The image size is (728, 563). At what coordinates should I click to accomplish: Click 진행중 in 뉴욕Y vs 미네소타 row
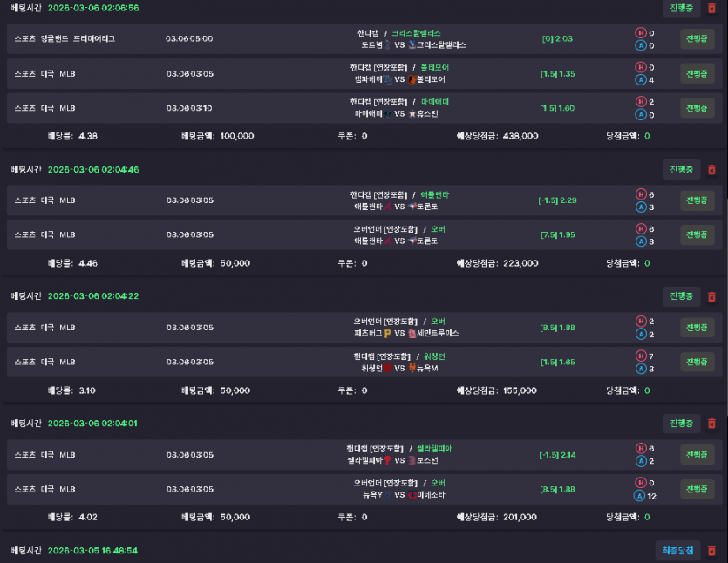(697, 489)
